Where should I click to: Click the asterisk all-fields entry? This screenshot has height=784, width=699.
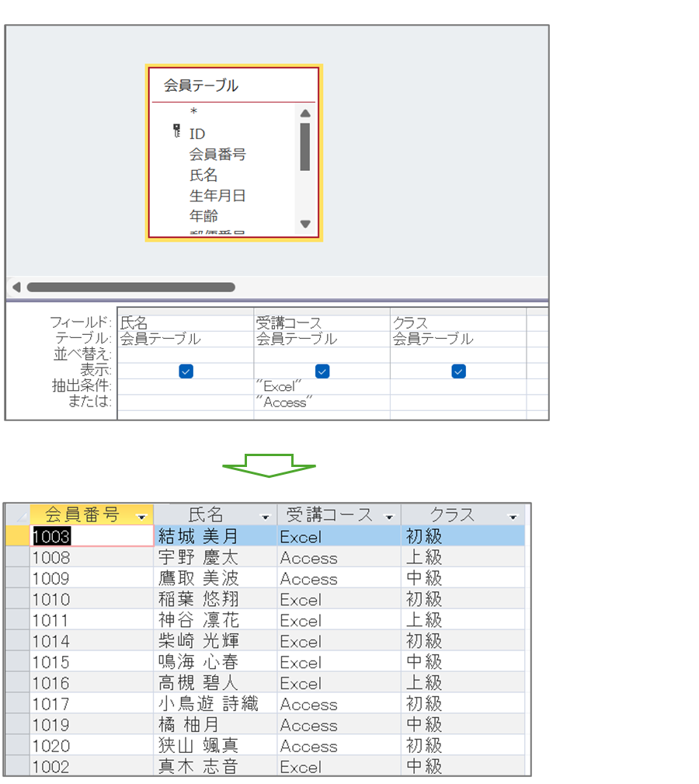tap(193, 113)
